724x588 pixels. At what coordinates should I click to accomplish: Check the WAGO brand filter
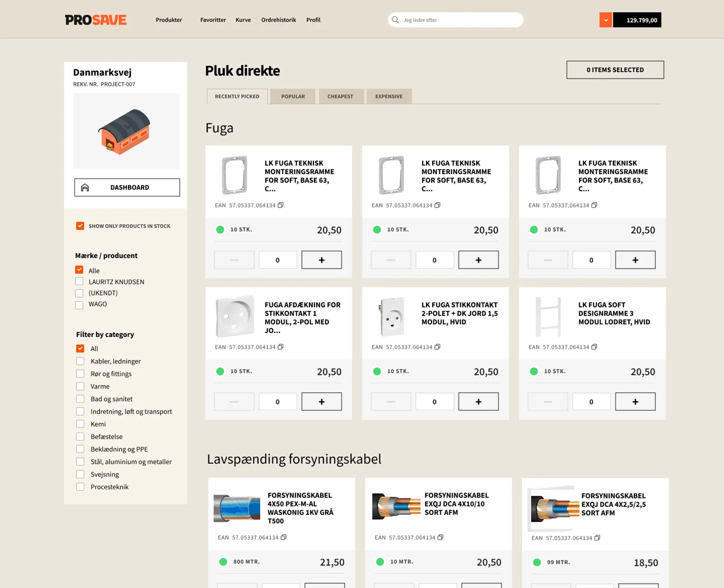(79, 305)
